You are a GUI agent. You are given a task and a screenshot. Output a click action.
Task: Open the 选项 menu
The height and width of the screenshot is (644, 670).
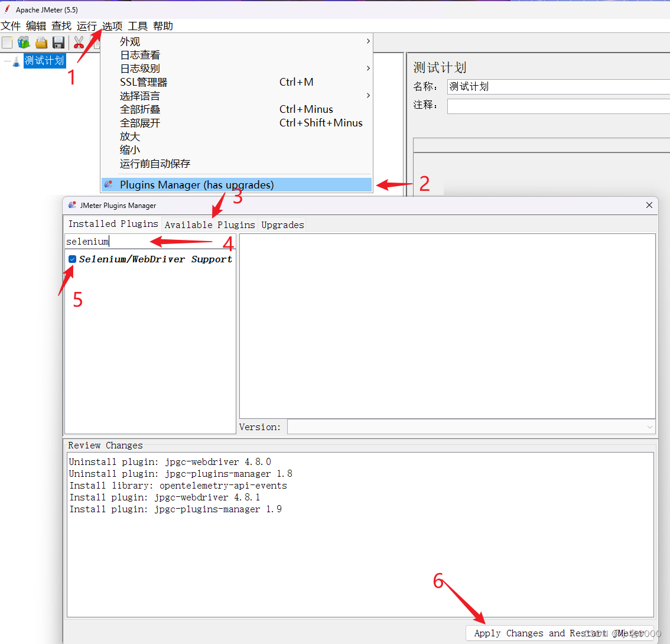pyautogui.click(x=112, y=26)
